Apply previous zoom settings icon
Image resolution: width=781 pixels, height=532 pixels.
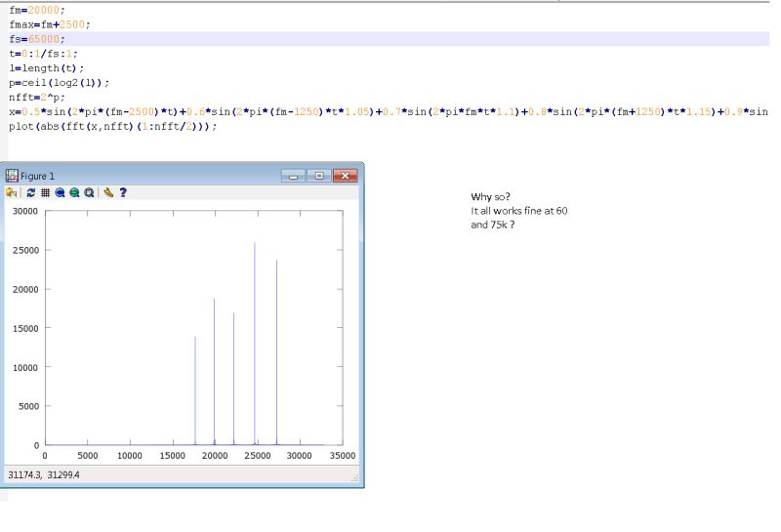[x=60, y=192]
